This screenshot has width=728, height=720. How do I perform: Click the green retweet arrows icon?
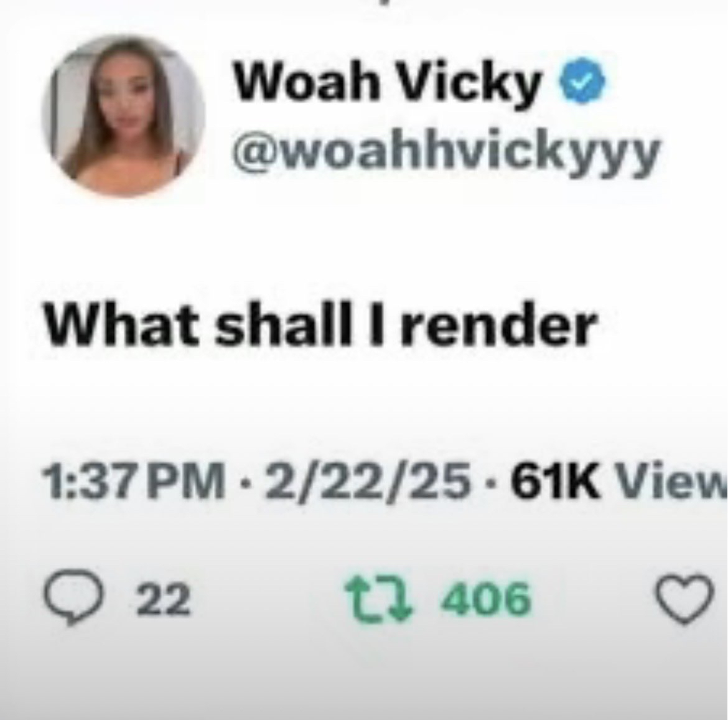pyautogui.click(x=378, y=599)
